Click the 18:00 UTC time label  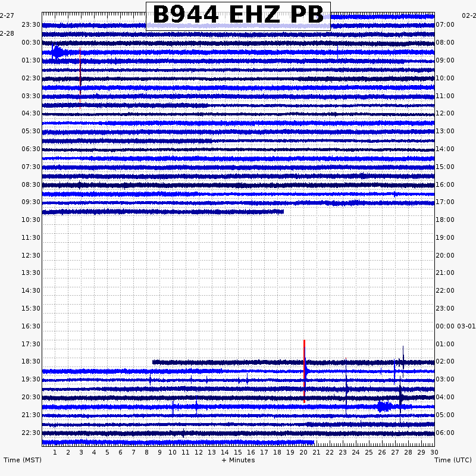point(445,220)
